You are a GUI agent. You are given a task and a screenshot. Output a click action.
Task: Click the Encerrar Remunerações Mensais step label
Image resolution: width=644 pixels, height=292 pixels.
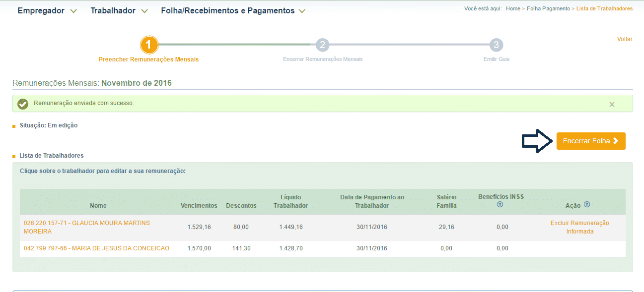(323, 59)
